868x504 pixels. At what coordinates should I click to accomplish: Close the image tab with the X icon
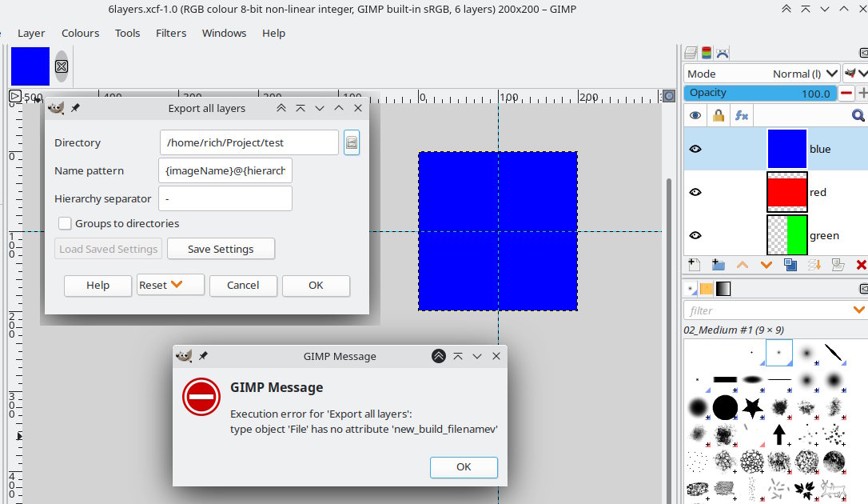click(x=62, y=66)
